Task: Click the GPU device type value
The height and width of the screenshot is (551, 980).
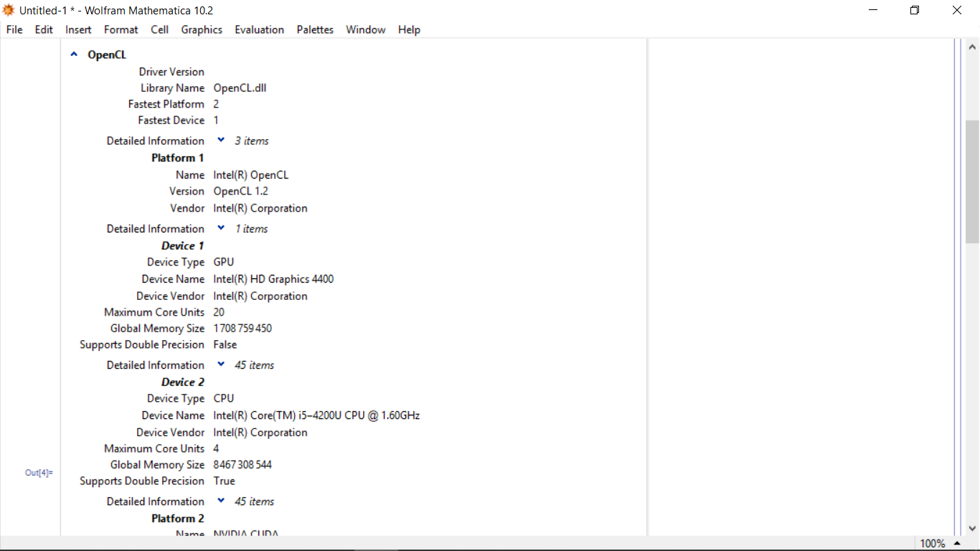Action: (x=224, y=263)
